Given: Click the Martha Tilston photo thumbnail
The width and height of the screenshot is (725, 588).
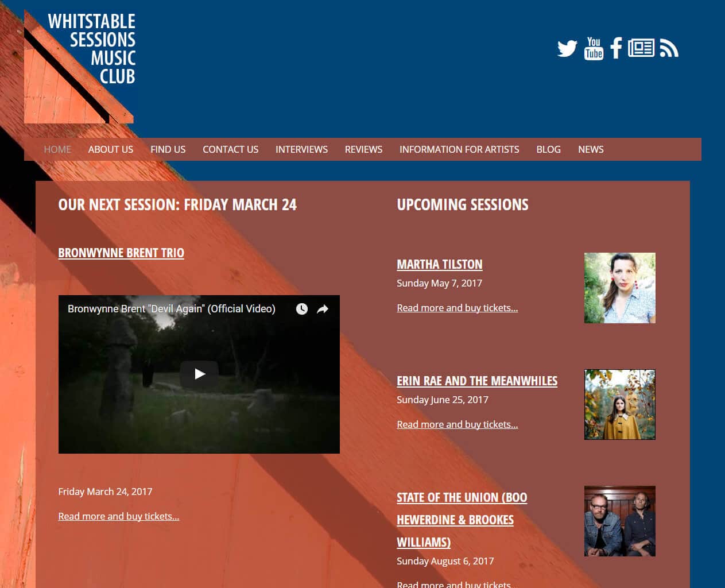Looking at the screenshot, I should tap(620, 288).
